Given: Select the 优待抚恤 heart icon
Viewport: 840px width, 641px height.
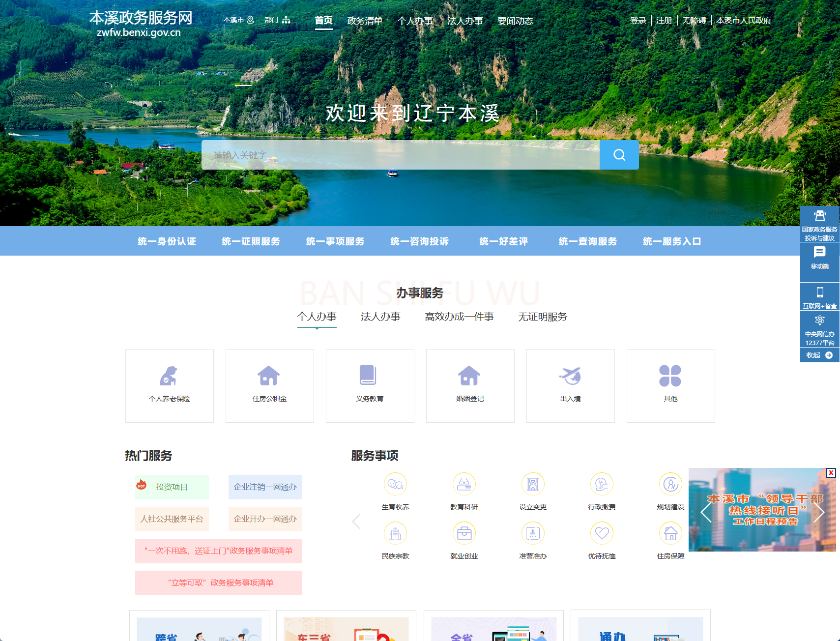Looking at the screenshot, I should pos(601,533).
